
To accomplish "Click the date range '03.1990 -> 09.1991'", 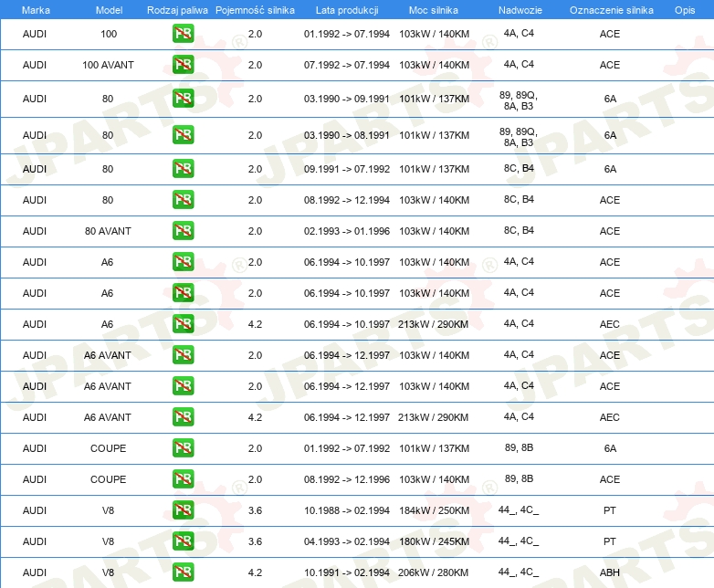I will pos(347,99).
